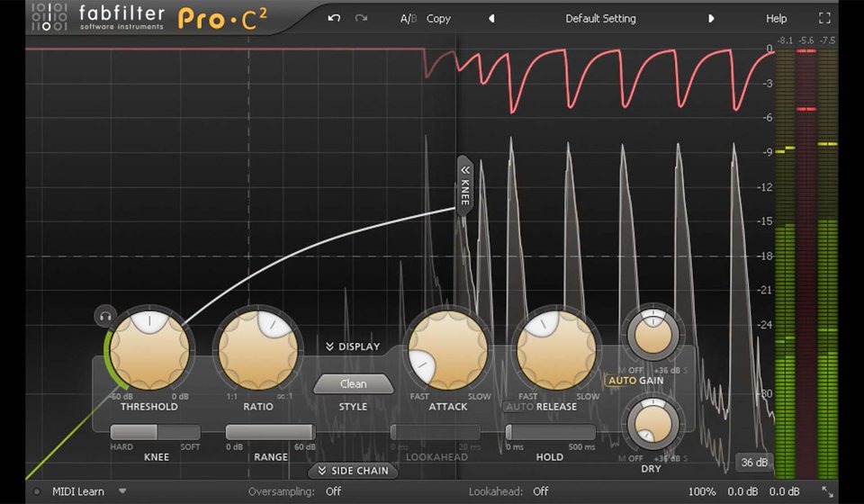The height and width of the screenshot is (504, 864).
Task: Collapse the Knee display panel handle
Action: tap(464, 185)
